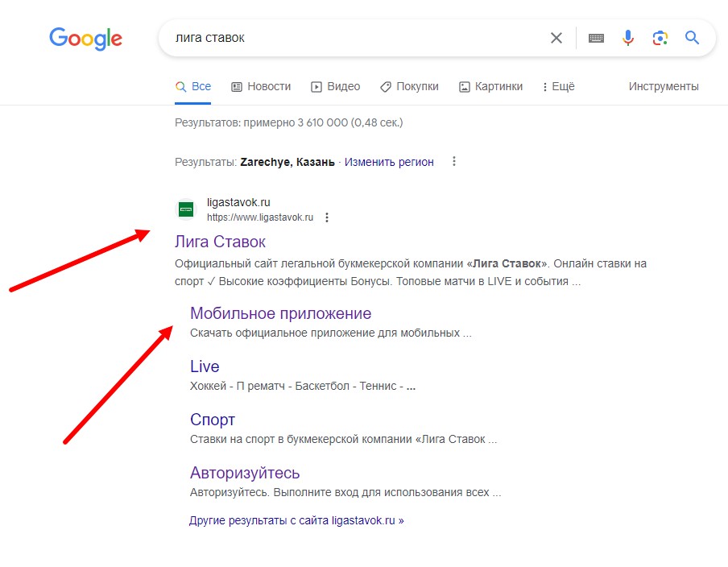Open three-dot menu beside Изменить регион

454,161
